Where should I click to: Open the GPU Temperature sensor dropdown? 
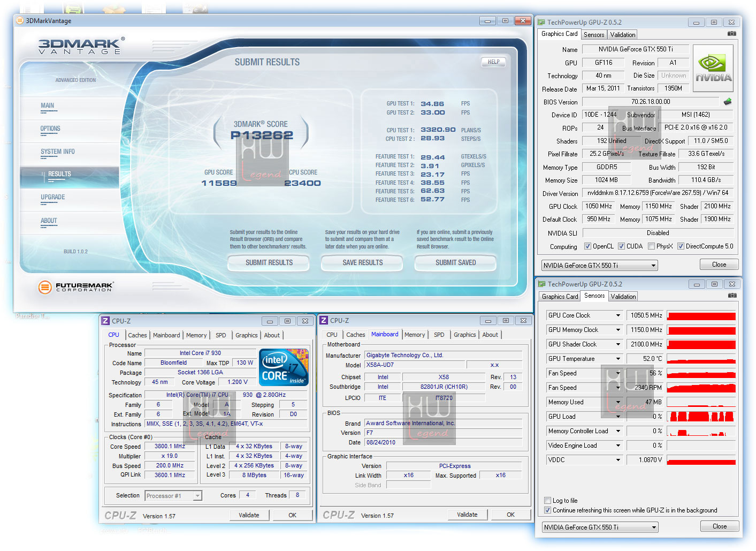(x=618, y=359)
